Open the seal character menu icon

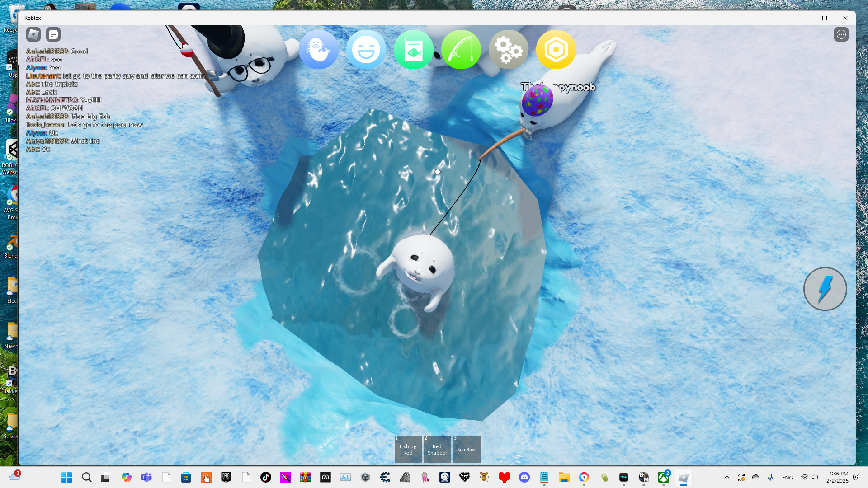pos(318,50)
